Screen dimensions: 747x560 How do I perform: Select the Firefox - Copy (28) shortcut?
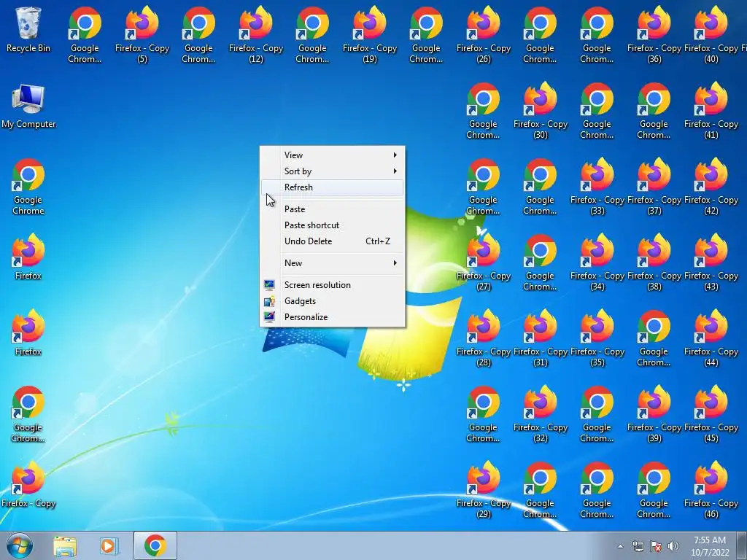tap(484, 338)
